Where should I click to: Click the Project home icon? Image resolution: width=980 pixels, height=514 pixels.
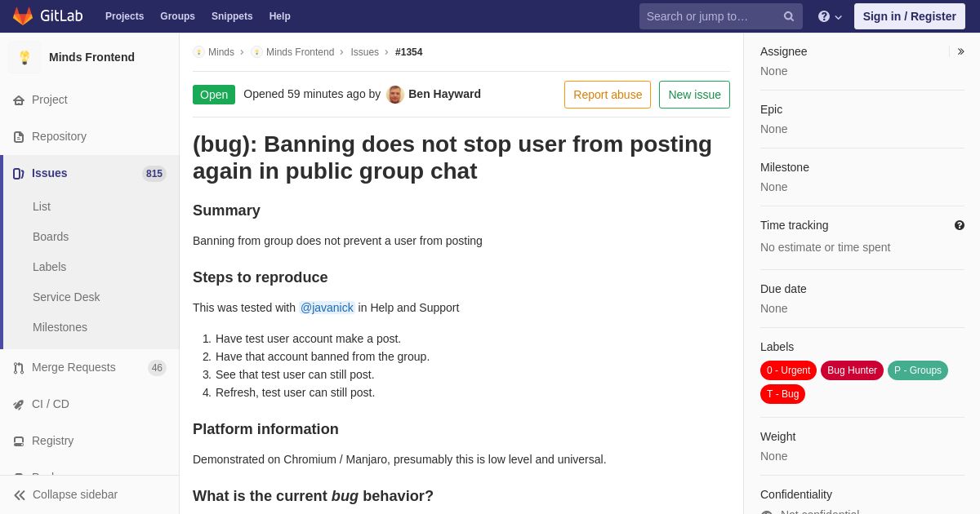coord(19,100)
